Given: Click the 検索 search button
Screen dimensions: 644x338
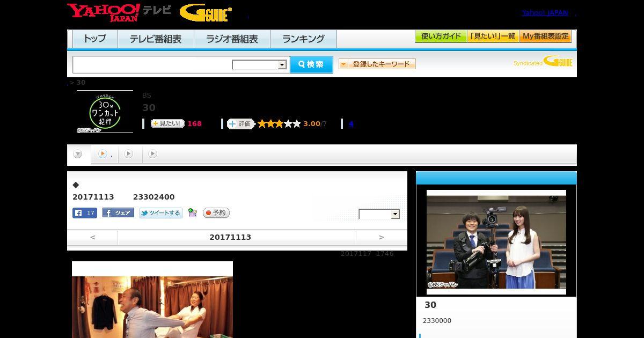Looking at the screenshot, I should [x=311, y=64].
